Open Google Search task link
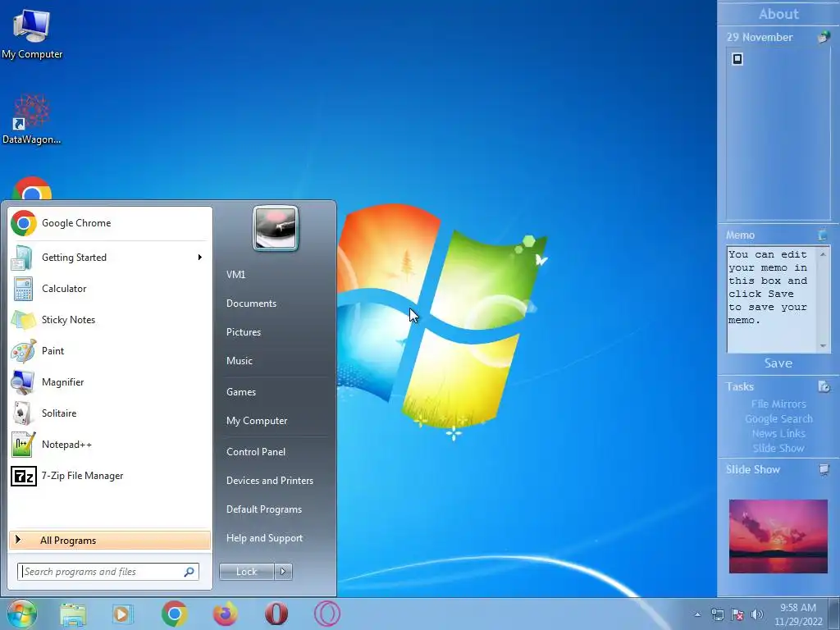This screenshot has width=840, height=630. [x=778, y=418]
